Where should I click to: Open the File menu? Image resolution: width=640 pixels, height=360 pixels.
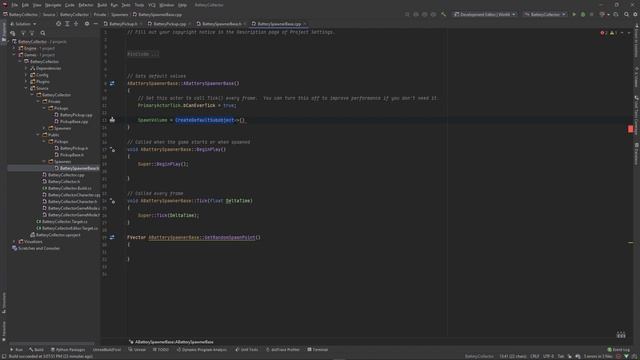(15, 5)
